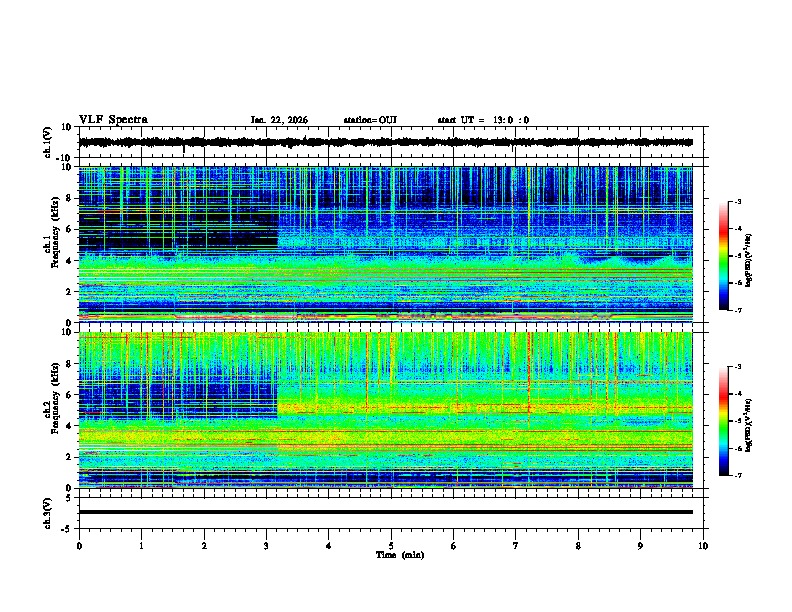Click time axis tick label "9"
The image size is (792, 612).
pos(640,546)
